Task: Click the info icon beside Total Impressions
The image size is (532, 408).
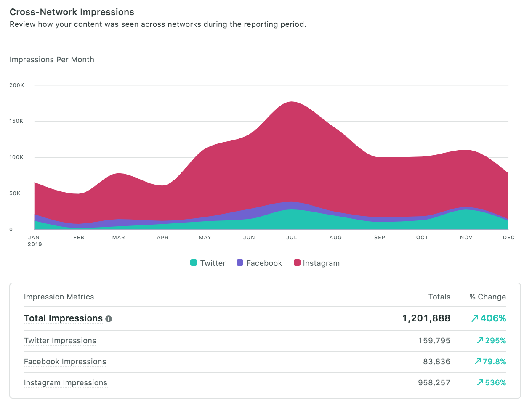Action: 109,319
